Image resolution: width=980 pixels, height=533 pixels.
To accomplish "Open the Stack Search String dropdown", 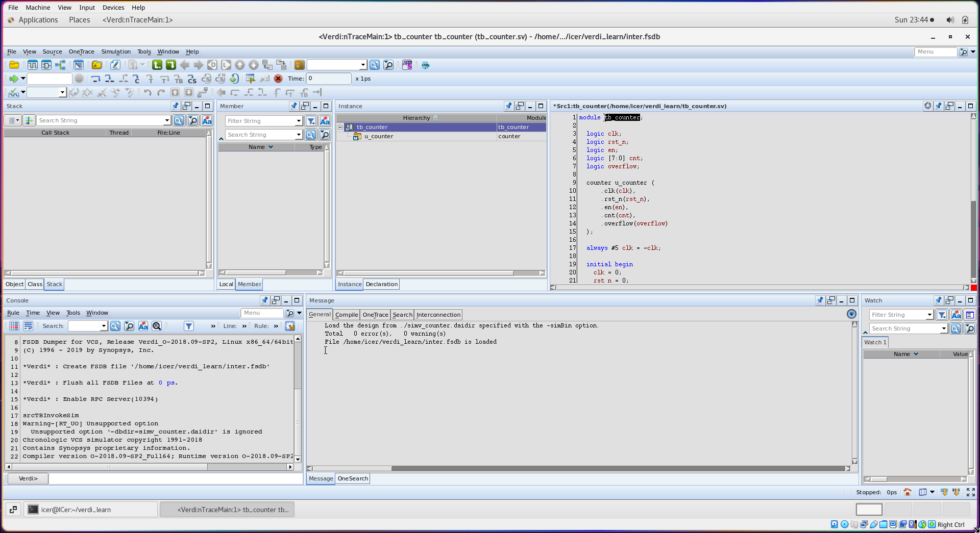I will (x=167, y=120).
